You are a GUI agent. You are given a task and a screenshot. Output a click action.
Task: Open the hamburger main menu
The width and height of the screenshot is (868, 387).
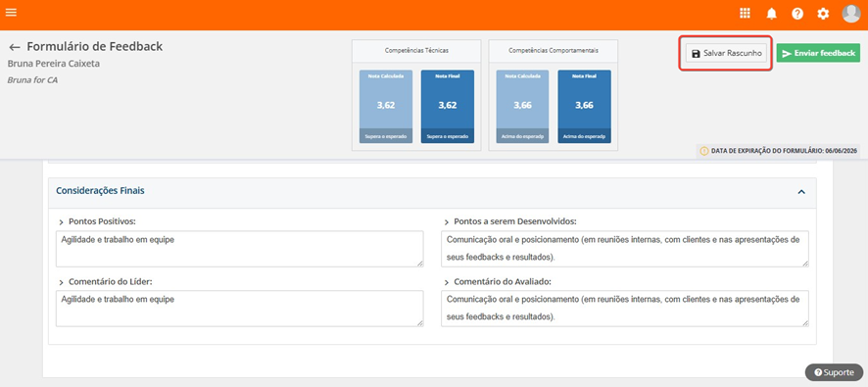tap(11, 12)
